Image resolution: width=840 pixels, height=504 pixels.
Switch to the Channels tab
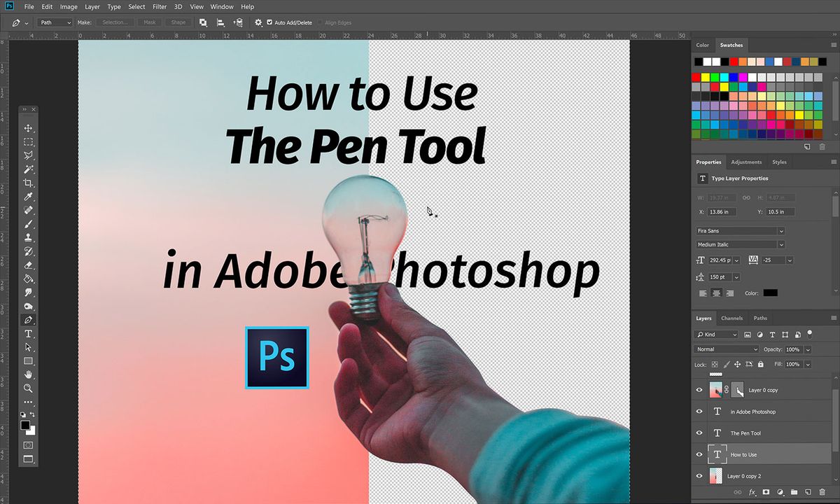click(731, 318)
